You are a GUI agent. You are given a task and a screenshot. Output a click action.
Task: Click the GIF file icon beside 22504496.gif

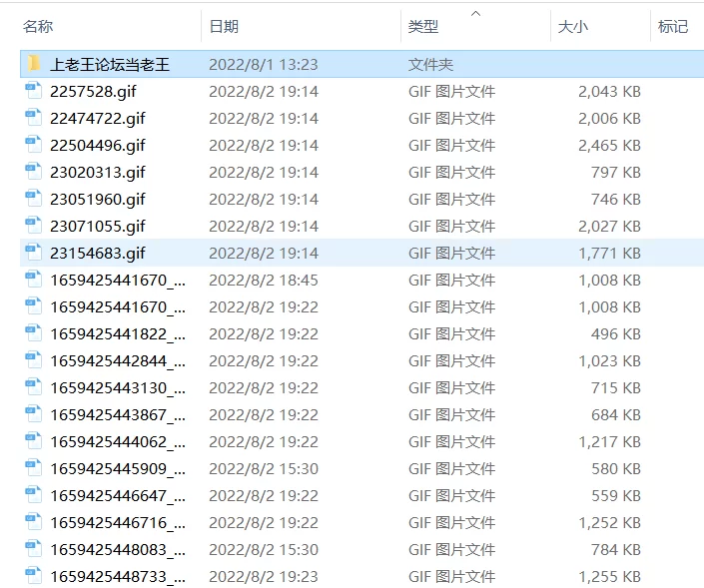pyautogui.click(x=34, y=145)
